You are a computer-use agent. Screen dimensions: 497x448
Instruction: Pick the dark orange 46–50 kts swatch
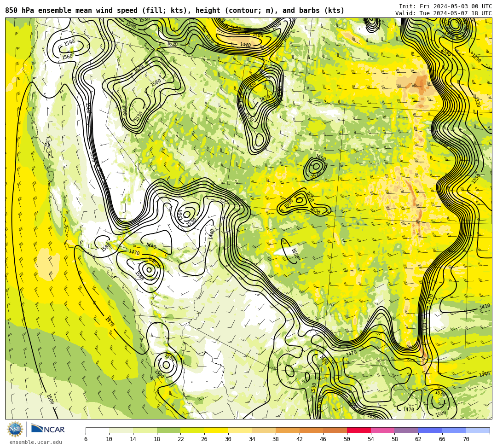tap(335, 430)
